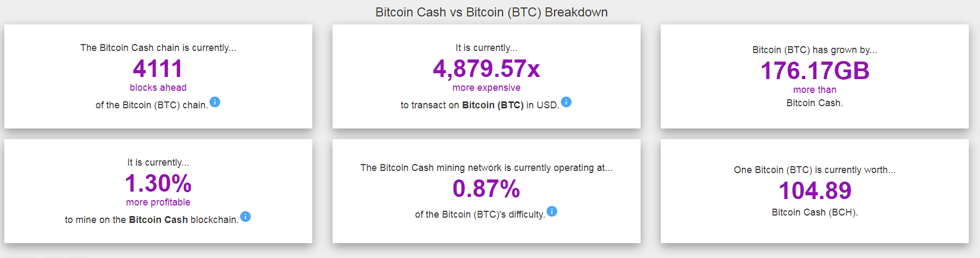Click the 'more profitable' purple label

tap(158, 202)
